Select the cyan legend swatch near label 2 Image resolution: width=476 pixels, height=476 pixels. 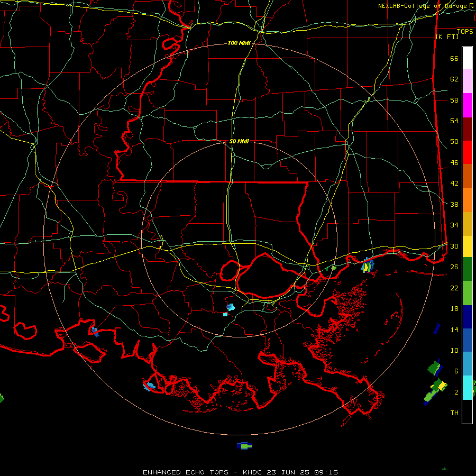[467, 388]
